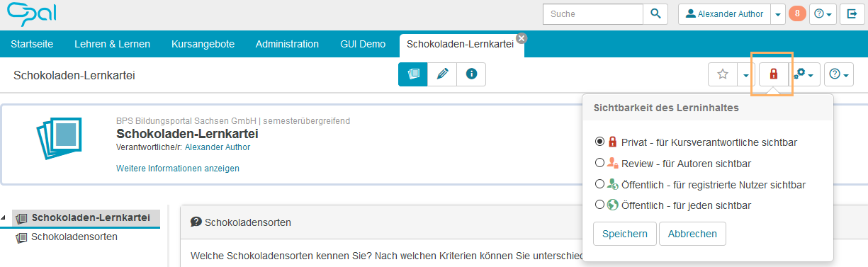Show course info icon

tap(471, 74)
